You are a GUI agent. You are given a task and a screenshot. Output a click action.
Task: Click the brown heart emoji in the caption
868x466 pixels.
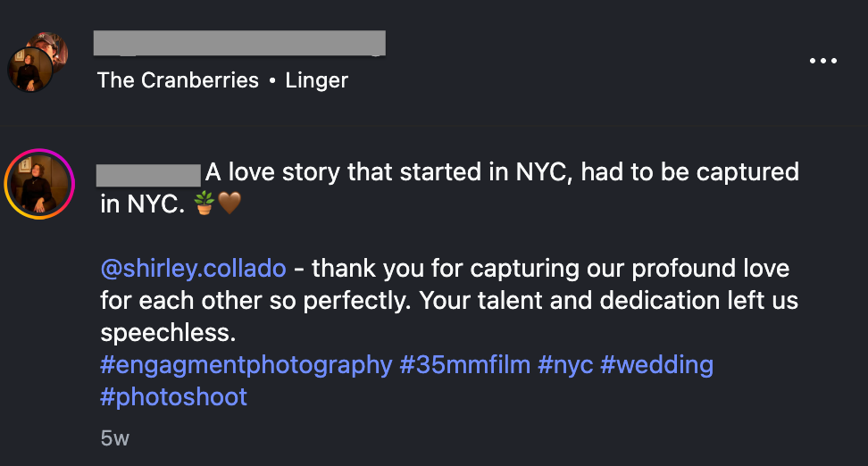[230, 204]
